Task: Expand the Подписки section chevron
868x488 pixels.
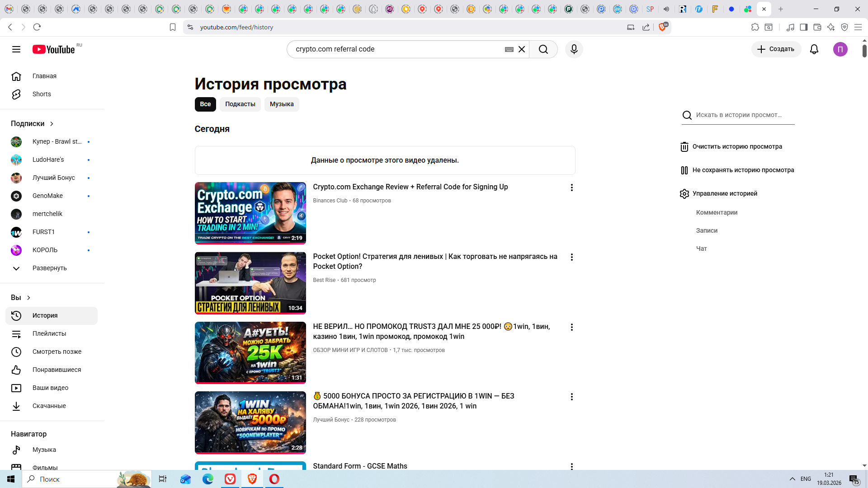Action: (52, 123)
